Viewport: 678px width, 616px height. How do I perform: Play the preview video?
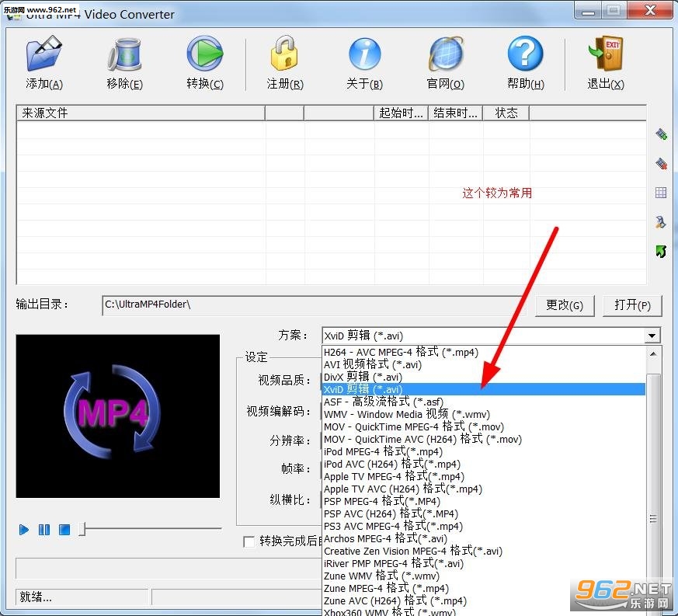[x=24, y=530]
